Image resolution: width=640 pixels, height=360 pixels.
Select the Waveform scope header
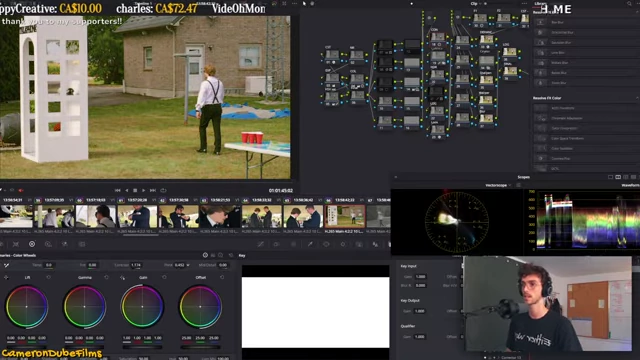click(630, 185)
